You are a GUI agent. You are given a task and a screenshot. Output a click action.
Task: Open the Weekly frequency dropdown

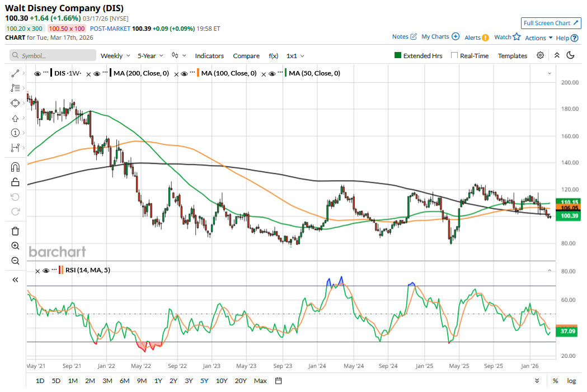click(x=115, y=56)
